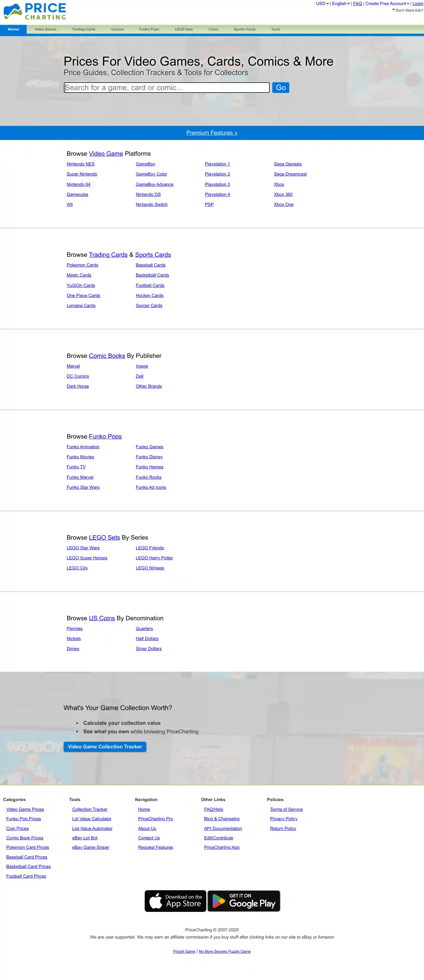Open the Get it on Google Play badge
The height and width of the screenshot is (980, 424).
244,901
